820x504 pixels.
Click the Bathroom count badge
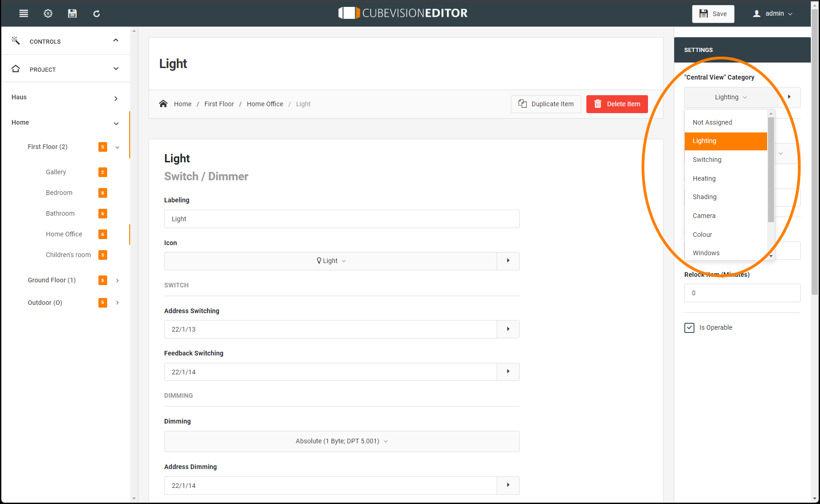click(103, 213)
